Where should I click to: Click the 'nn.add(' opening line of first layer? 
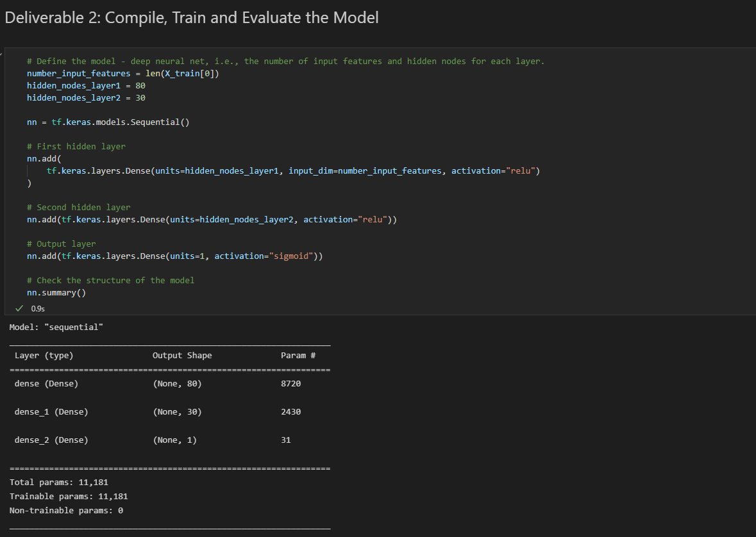[x=44, y=158]
